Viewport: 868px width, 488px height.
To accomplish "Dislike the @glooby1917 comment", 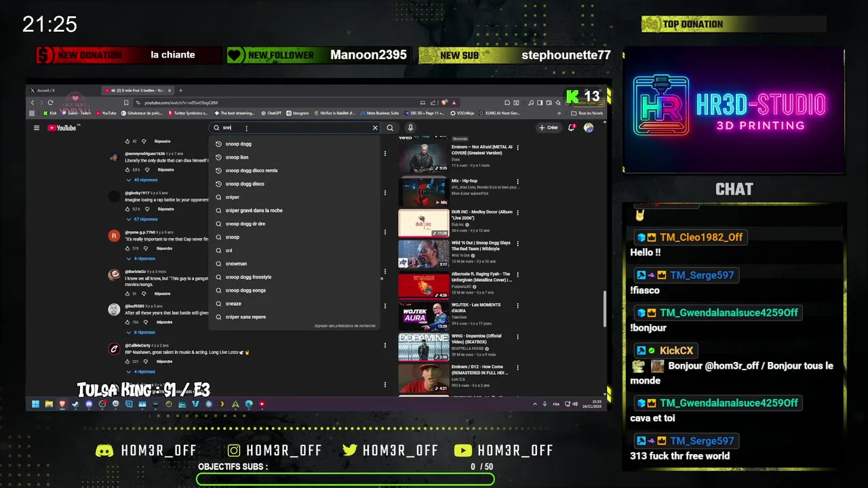I will [x=149, y=209].
